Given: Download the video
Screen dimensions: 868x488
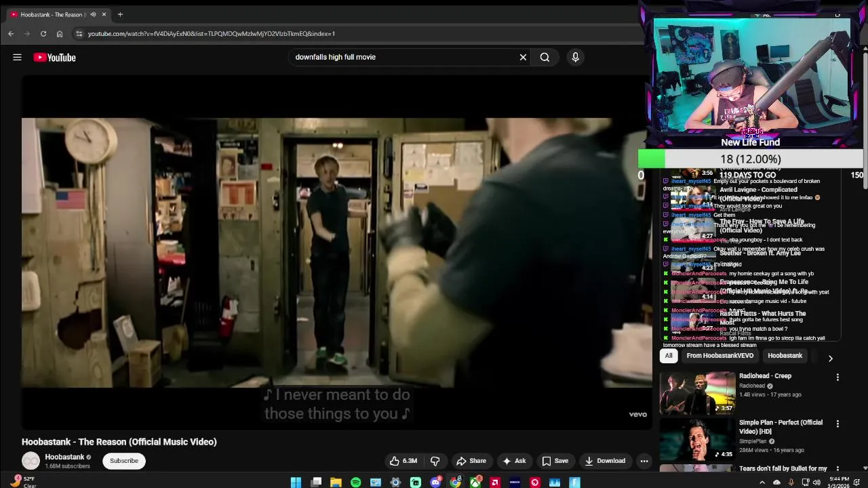Looking at the screenshot, I should coord(604,461).
